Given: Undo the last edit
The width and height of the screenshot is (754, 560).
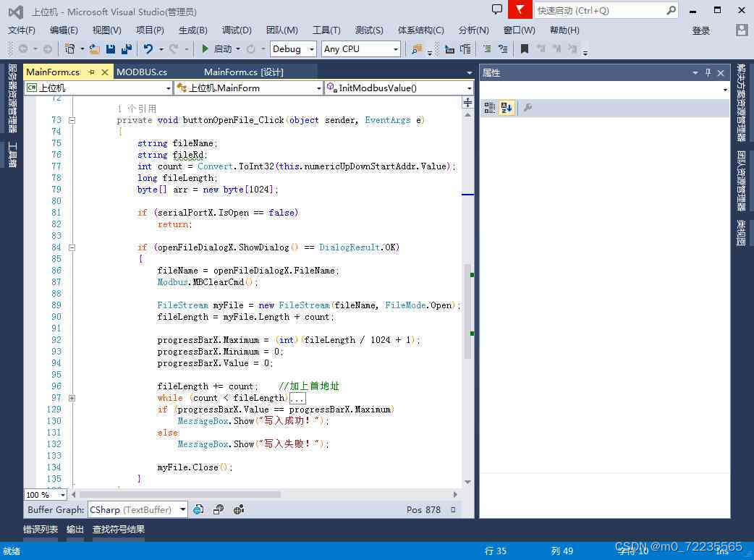Looking at the screenshot, I should pos(148,48).
